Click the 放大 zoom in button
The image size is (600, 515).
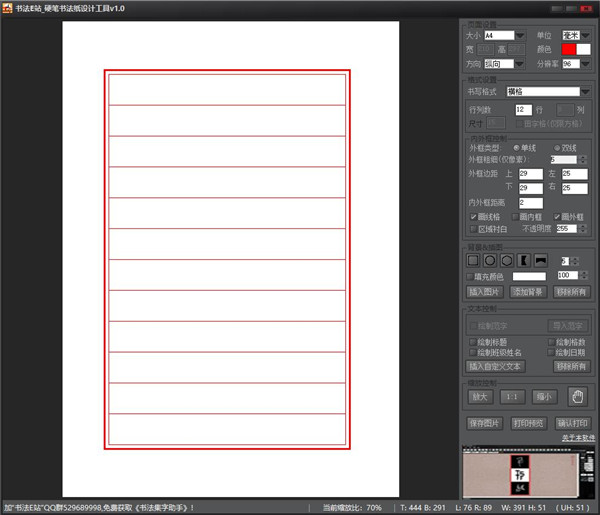pos(480,397)
